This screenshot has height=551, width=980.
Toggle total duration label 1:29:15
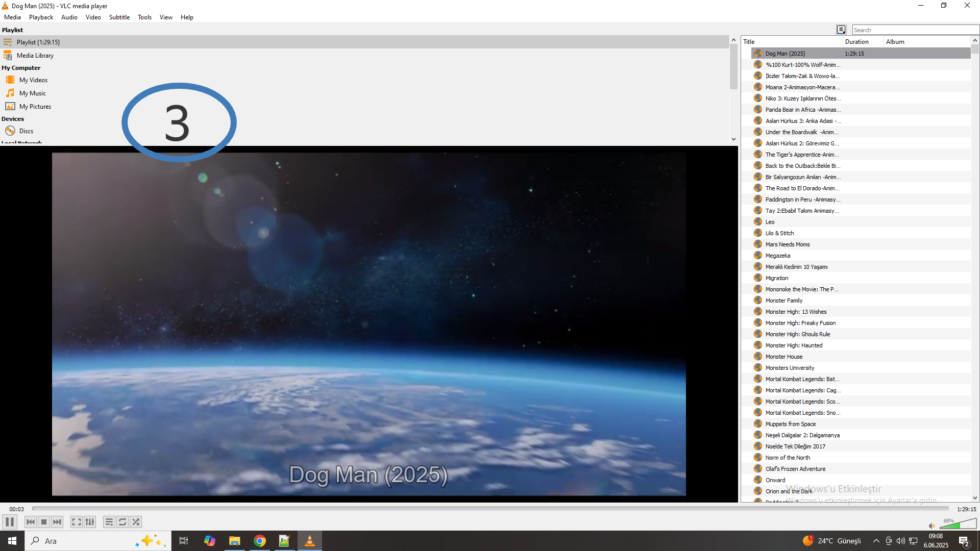966,509
